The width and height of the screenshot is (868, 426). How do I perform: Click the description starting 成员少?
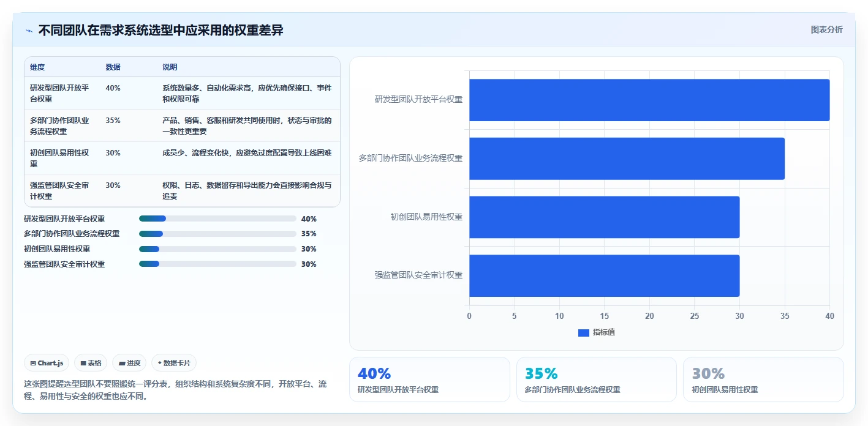pyautogui.click(x=247, y=153)
